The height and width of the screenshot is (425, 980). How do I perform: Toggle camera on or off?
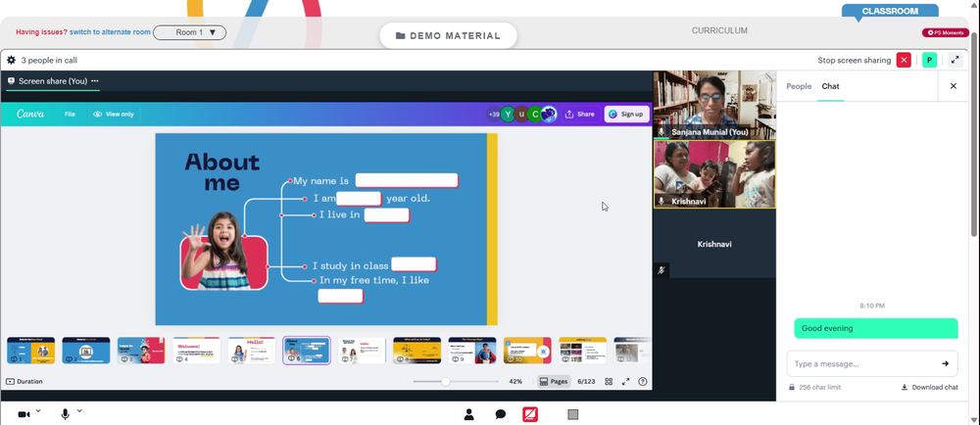pyautogui.click(x=24, y=414)
